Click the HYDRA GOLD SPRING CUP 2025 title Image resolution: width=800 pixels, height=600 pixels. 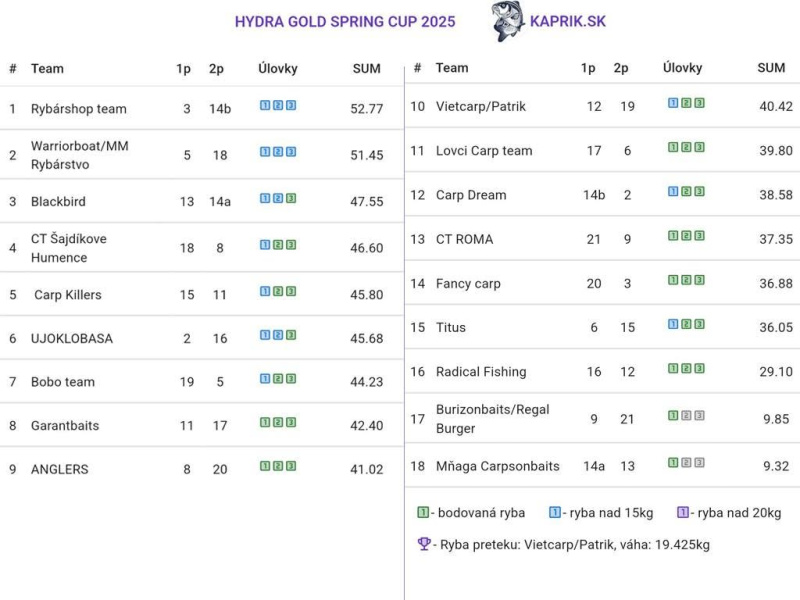click(x=345, y=21)
